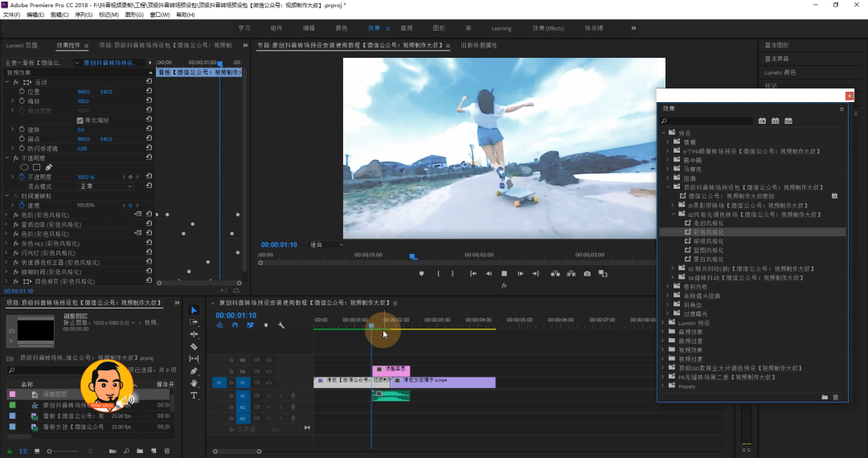Filter by accelerated effects badge icon

tap(762, 121)
